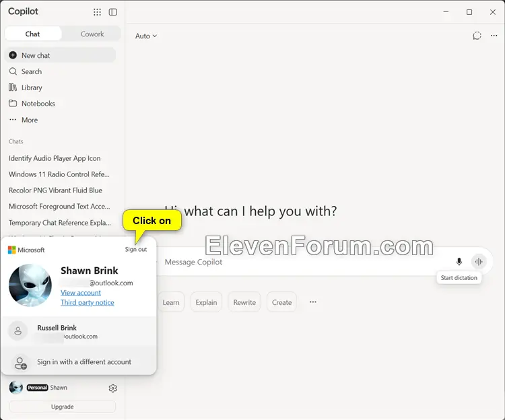Focus the Message Copilot input field
This screenshot has width=505, height=420.
(306, 262)
